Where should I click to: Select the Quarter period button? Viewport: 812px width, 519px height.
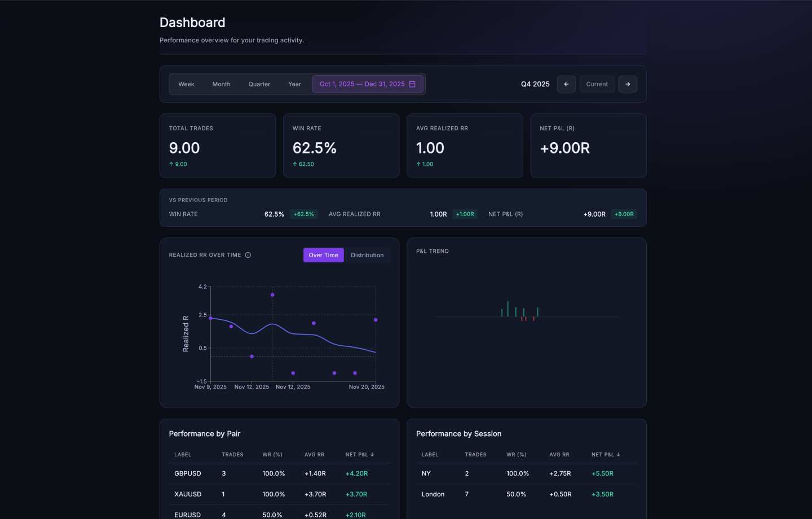pos(259,83)
